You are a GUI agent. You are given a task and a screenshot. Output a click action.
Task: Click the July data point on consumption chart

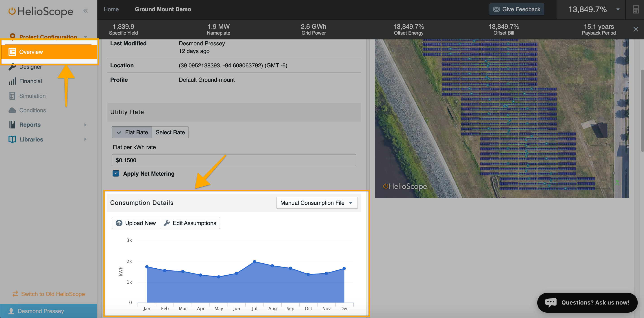[x=254, y=261]
